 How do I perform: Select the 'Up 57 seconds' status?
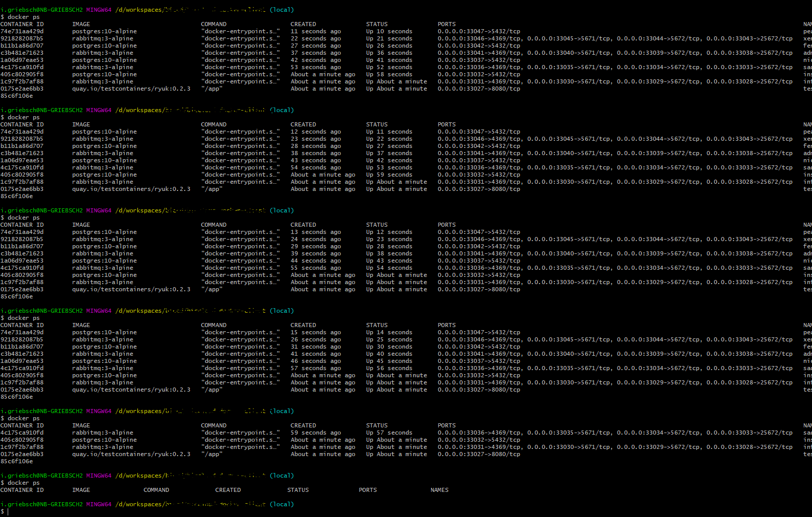[x=389, y=433]
